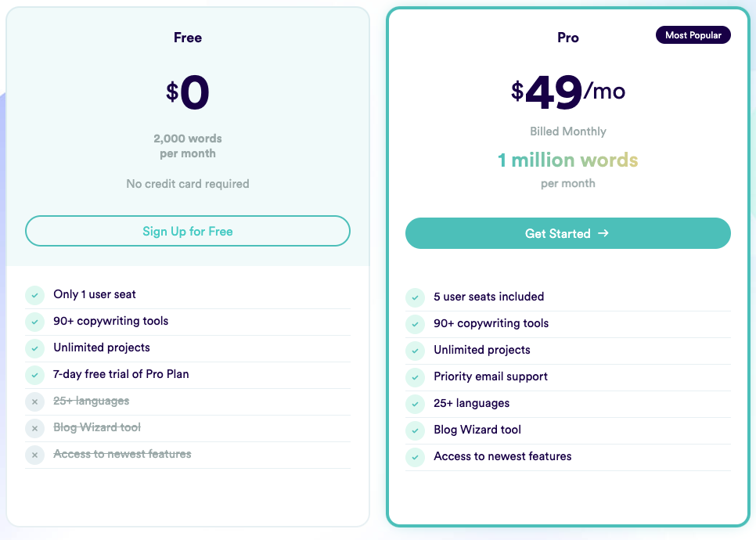Click the arrow icon inside Get Started button
756x540 pixels.
[x=603, y=233]
